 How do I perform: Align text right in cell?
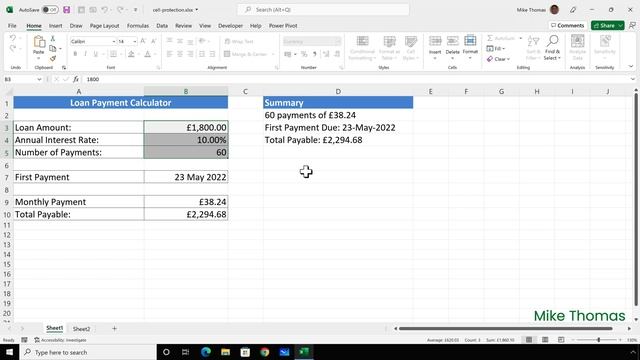point(190,54)
